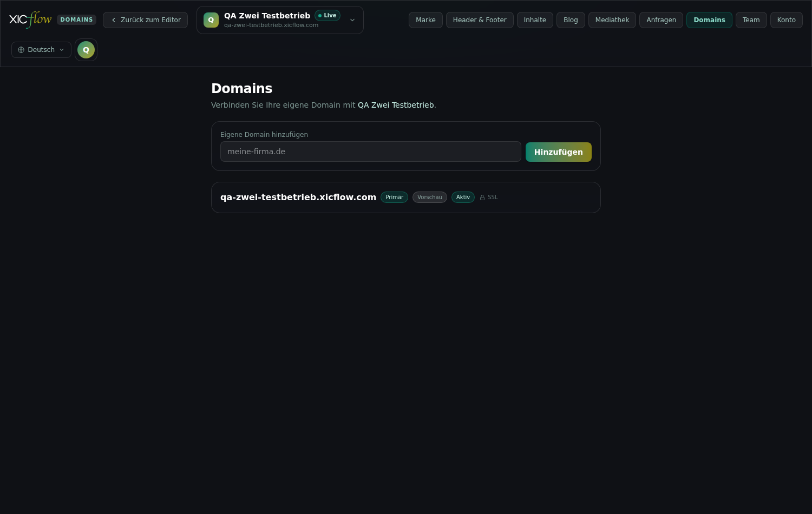Select the Domains tab
The image size is (812, 514).
709,20
